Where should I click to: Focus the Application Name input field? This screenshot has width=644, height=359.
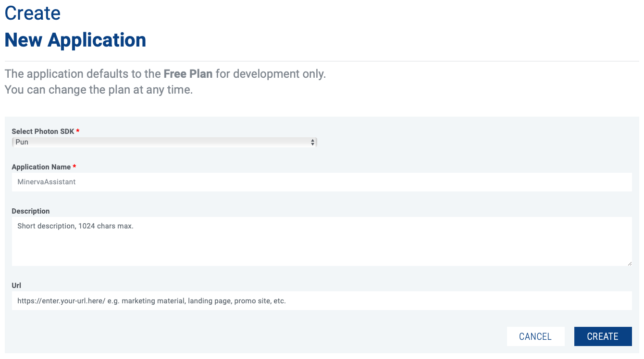(x=322, y=182)
